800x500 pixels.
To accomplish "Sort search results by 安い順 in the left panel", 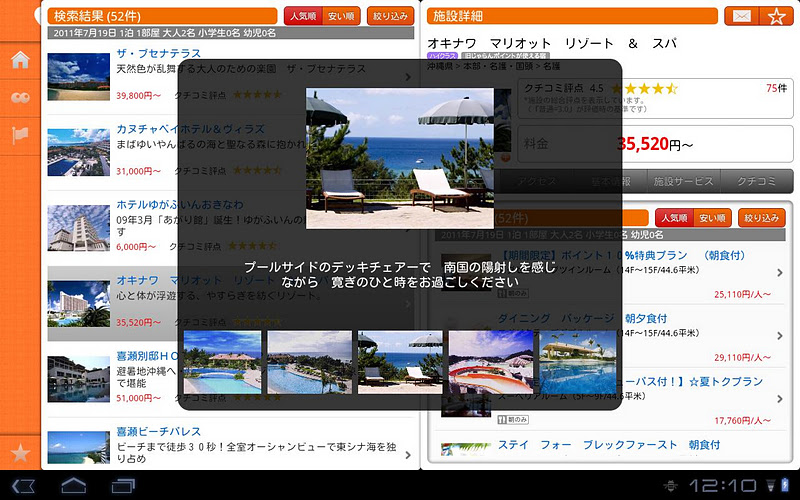I will click(x=341, y=16).
